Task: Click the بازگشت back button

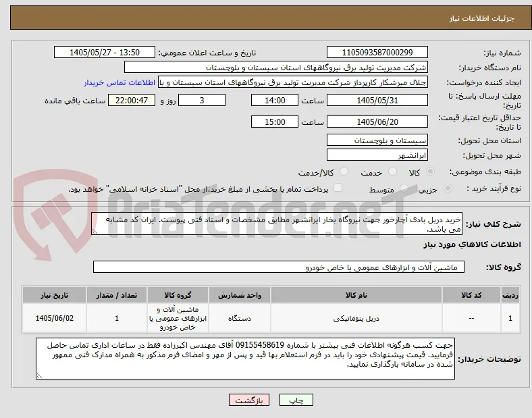Action: click(x=249, y=400)
